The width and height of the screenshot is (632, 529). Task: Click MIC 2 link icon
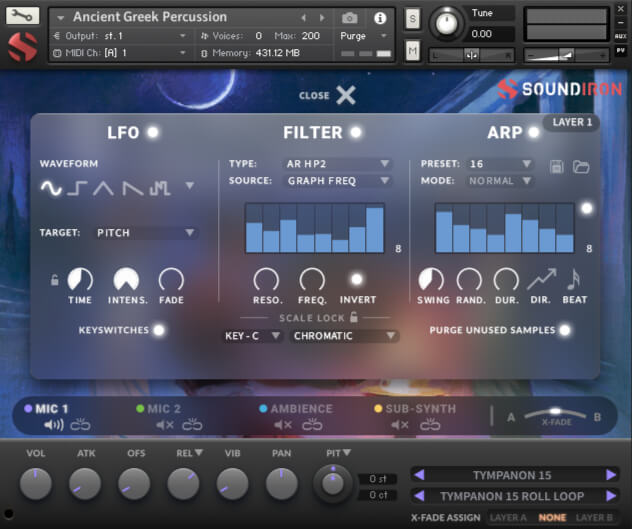[192, 425]
